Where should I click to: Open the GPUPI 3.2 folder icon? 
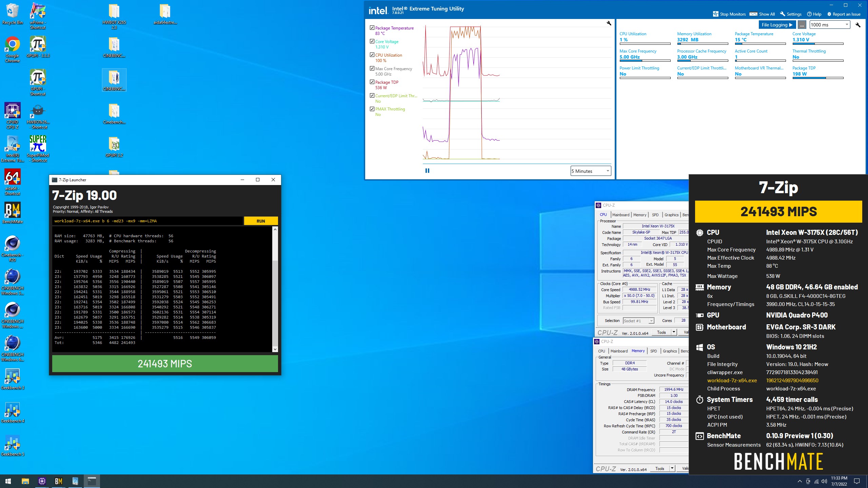(x=114, y=146)
